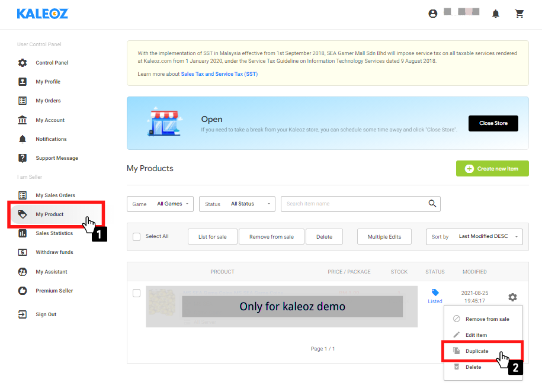Click the Premium Seller badge icon
Viewport: 542px width, 392px height.
[x=23, y=291]
